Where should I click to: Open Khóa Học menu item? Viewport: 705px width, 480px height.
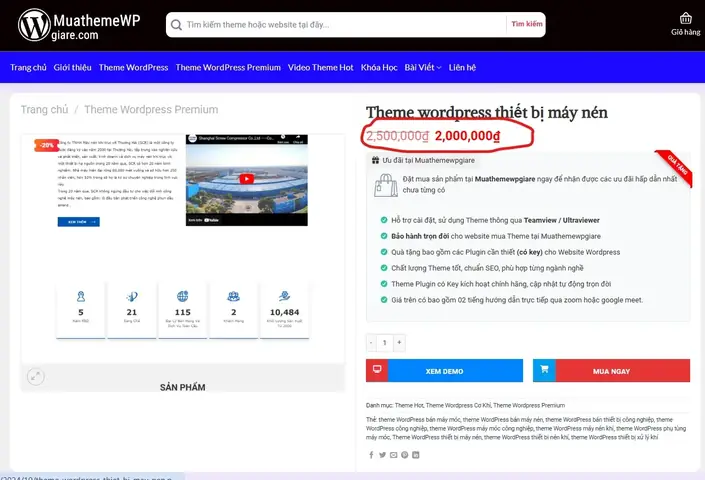coord(379,67)
